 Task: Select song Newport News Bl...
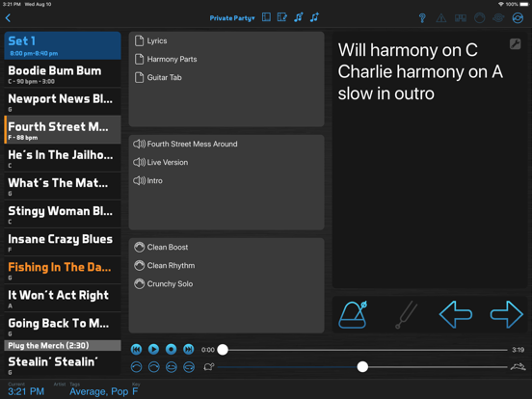pos(63,102)
